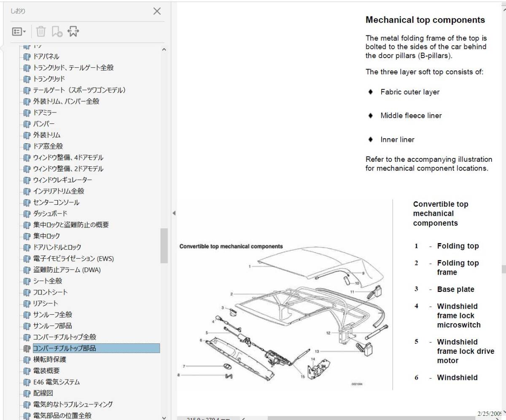506x420 pixels.
Task: Open the 集中ロック bookmark
Action: 47,236
